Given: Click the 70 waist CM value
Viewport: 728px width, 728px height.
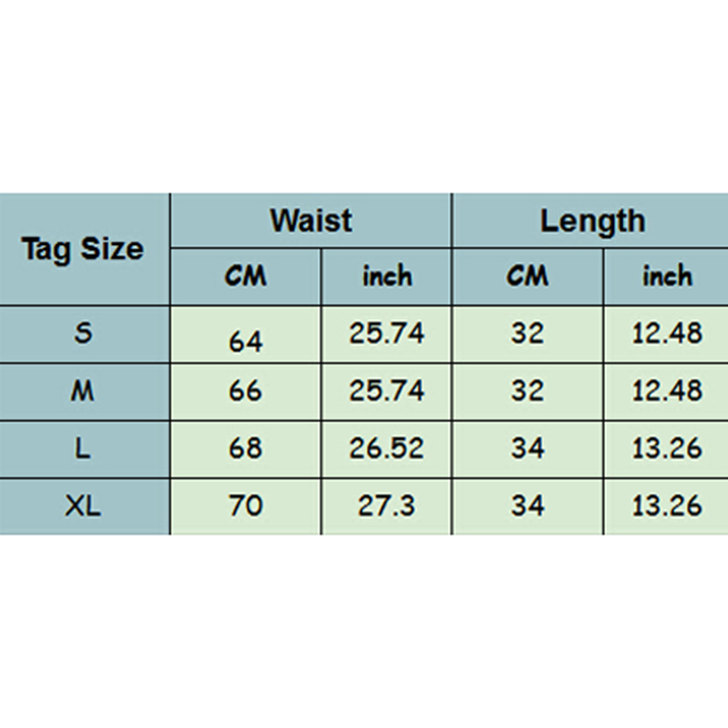Looking at the screenshot, I should coord(246,506).
